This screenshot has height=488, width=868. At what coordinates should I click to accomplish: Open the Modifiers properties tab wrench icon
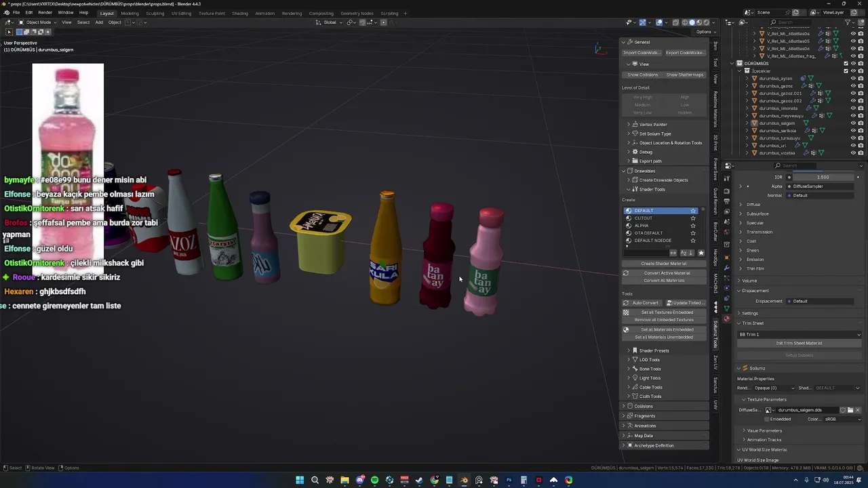point(727,268)
